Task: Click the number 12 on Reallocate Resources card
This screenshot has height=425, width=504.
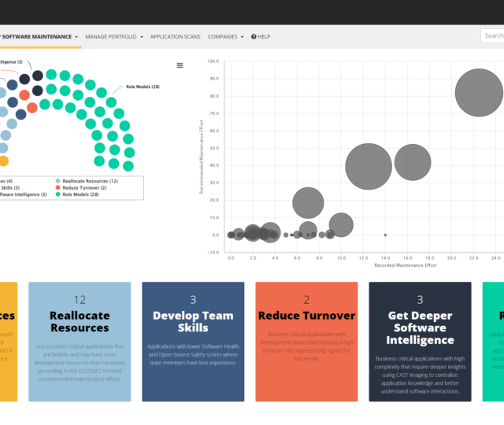Action: point(80,300)
